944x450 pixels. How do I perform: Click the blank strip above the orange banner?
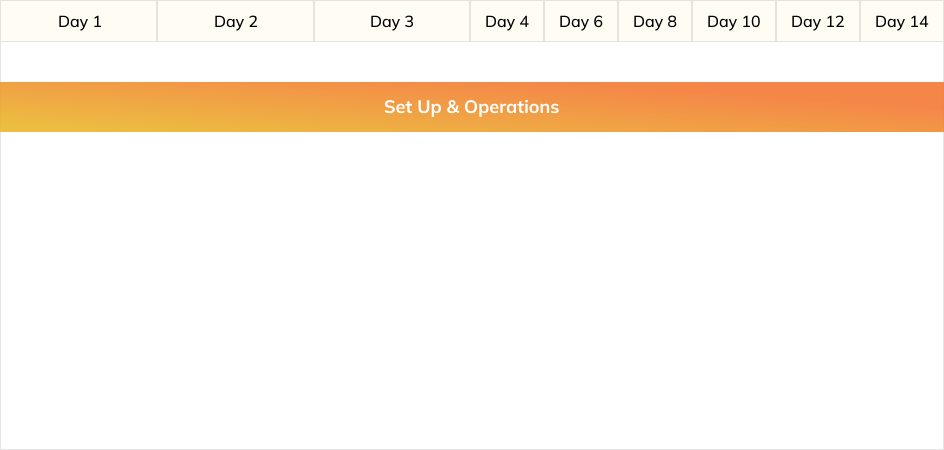(471, 62)
